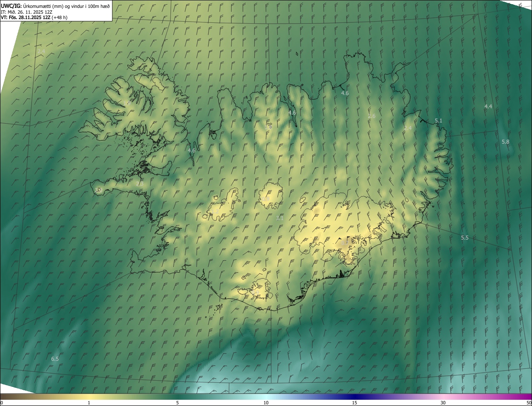Image resolution: width=532 pixels, height=406 pixels.
Task: Click the 0 label on the color scale
Action: (x=2, y=403)
